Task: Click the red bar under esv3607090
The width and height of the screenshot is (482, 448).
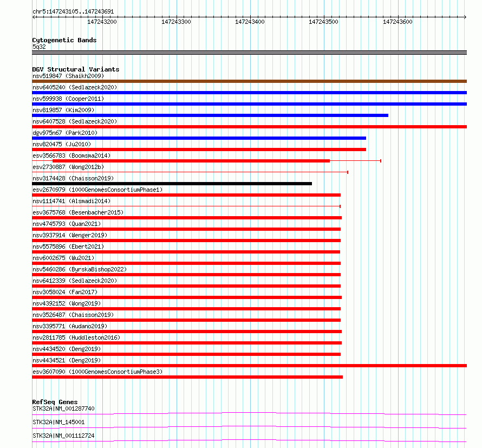Action: [x=187, y=377]
